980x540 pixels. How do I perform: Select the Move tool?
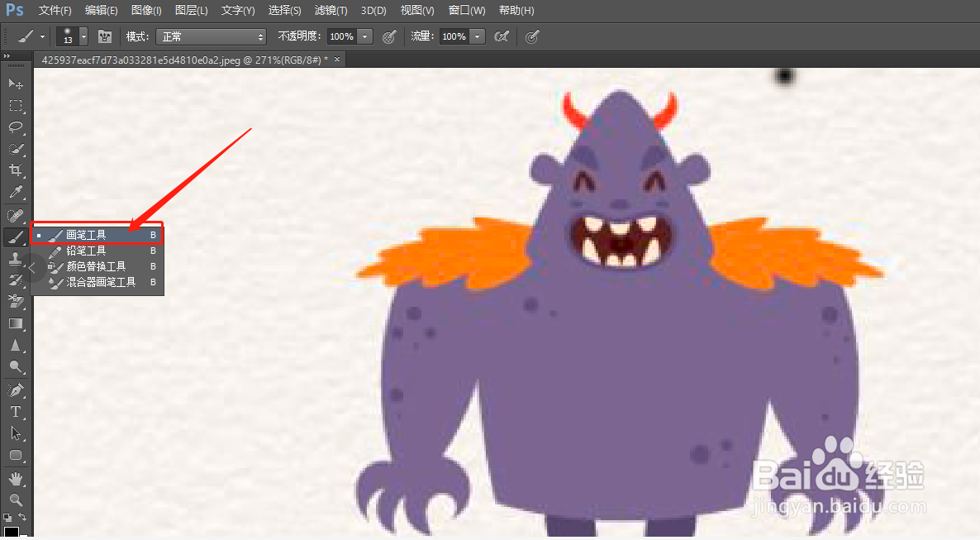point(16,84)
